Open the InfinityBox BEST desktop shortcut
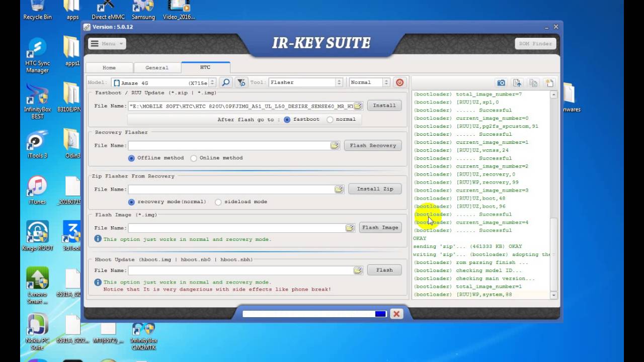644x362 pixels. pos(37,102)
